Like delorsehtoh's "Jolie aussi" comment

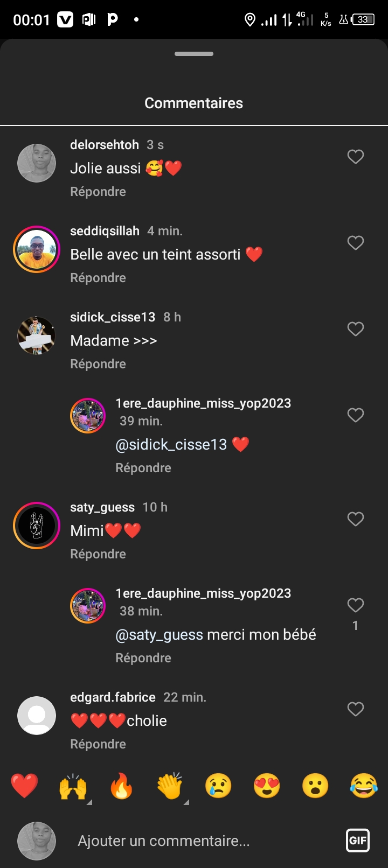click(x=355, y=157)
